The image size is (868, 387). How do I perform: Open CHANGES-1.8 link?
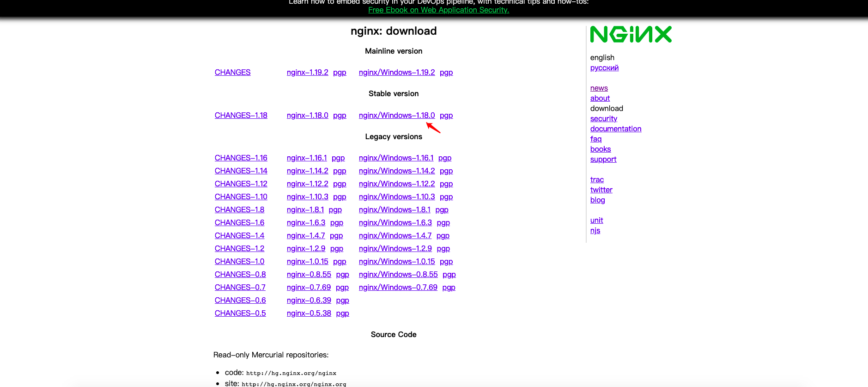pyautogui.click(x=239, y=210)
